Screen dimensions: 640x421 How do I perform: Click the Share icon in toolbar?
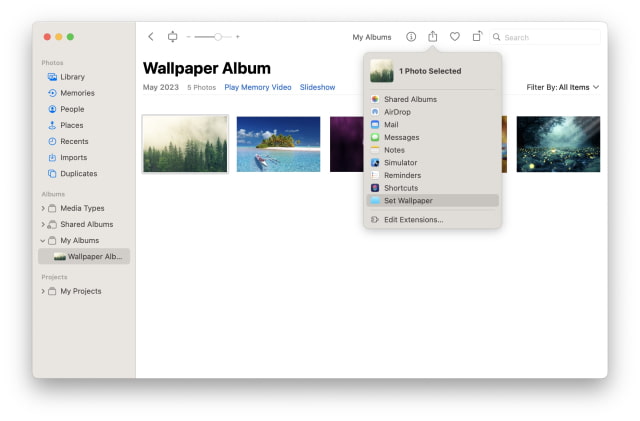[x=433, y=37]
